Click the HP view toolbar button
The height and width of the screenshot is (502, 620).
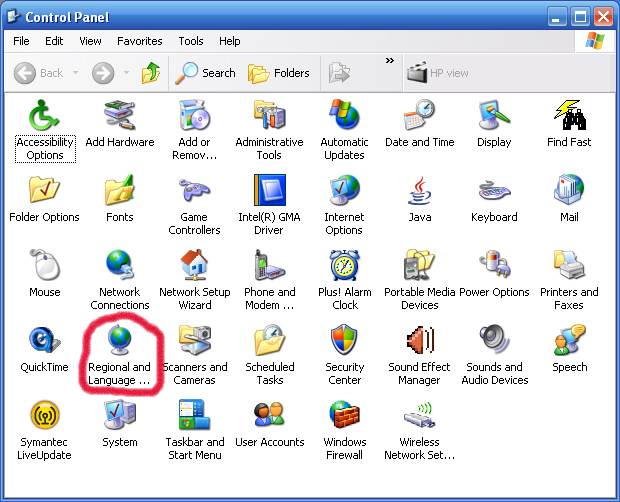pos(437,73)
